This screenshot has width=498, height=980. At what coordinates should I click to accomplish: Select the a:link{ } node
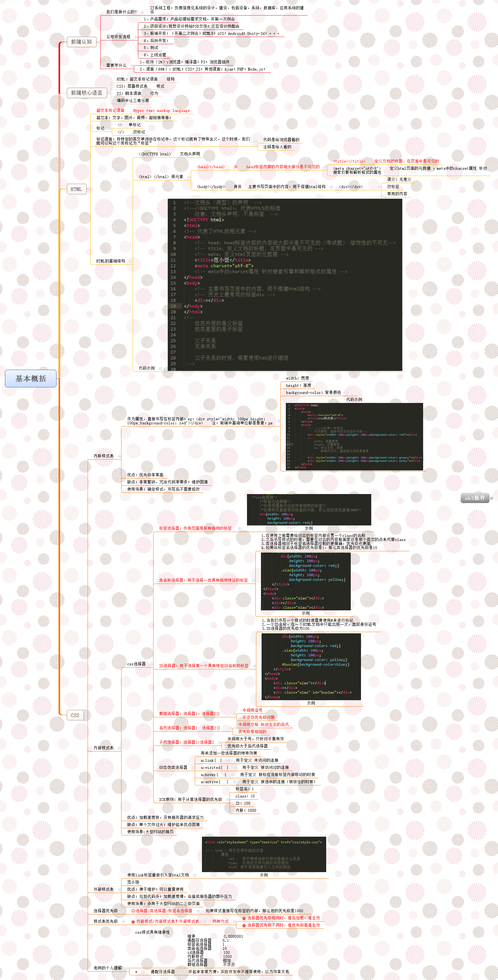pyautogui.click(x=211, y=760)
